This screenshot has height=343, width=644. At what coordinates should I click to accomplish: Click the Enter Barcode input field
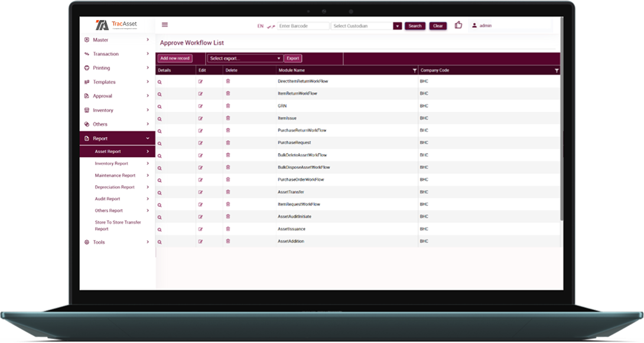(303, 26)
